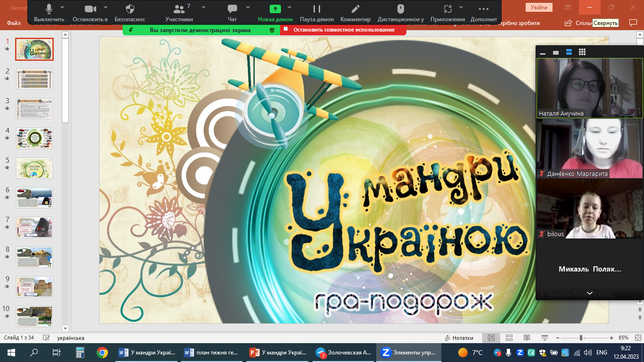Pause sharing with Пауза демонстрации

click(317, 13)
